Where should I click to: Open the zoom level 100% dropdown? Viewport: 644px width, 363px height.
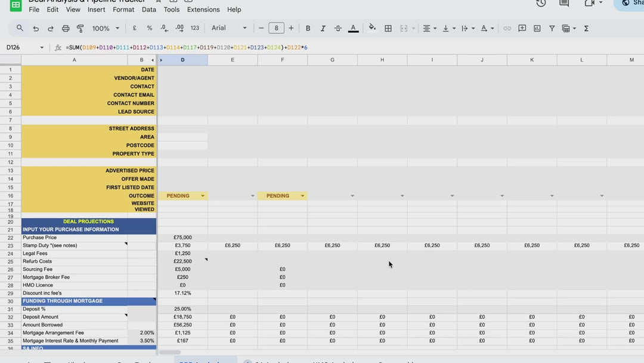pos(105,28)
